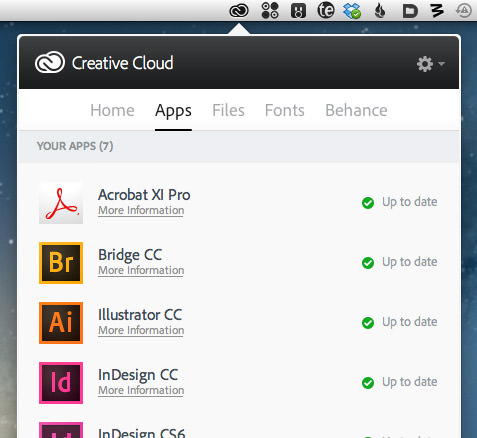Click the InDesign CC app icon
Viewport: 477px width, 438px height.
click(x=61, y=383)
